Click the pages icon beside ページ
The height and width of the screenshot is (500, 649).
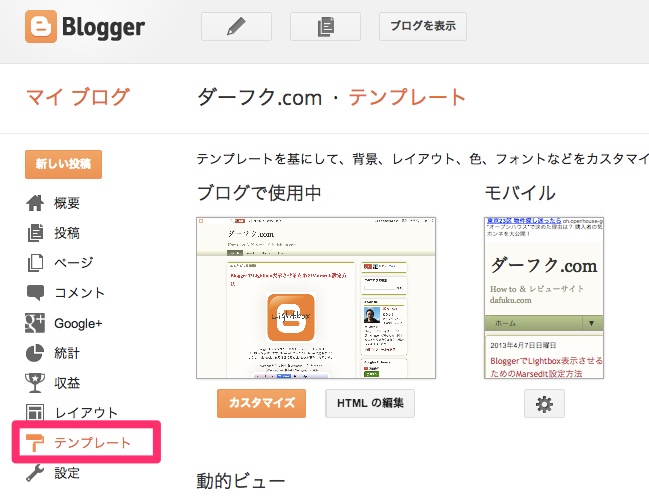coord(35,262)
